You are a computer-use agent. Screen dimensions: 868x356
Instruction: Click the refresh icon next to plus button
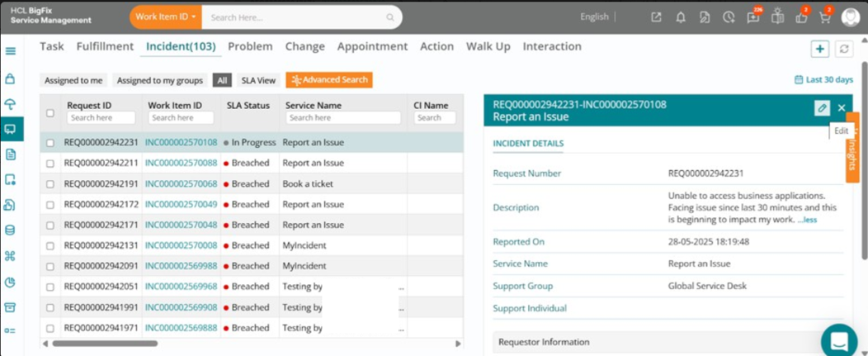pyautogui.click(x=843, y=49)
